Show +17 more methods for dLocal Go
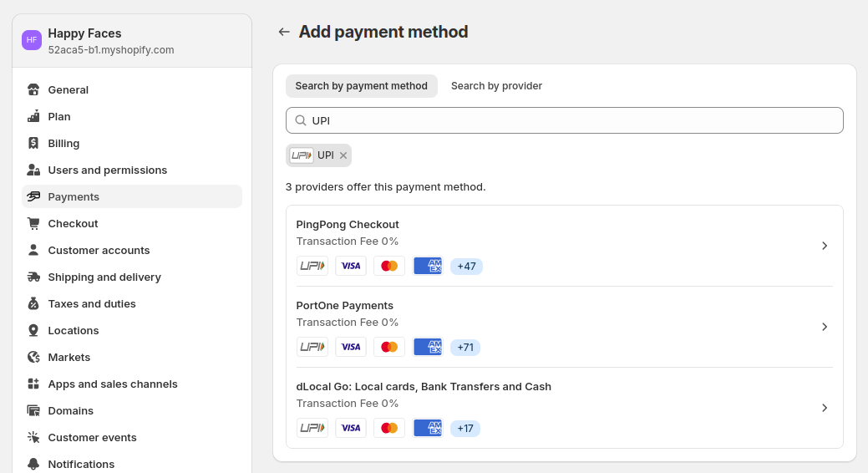Image resolution: width=868 pixels, height=473 pixels. (x=465, y=429)
